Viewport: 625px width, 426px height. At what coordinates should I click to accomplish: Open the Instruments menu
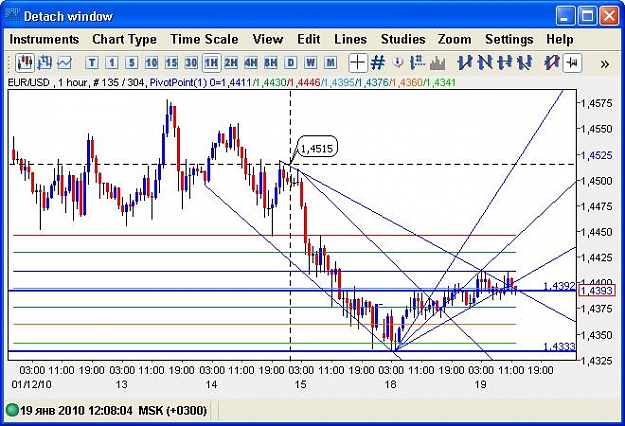[x=44, y=39]
